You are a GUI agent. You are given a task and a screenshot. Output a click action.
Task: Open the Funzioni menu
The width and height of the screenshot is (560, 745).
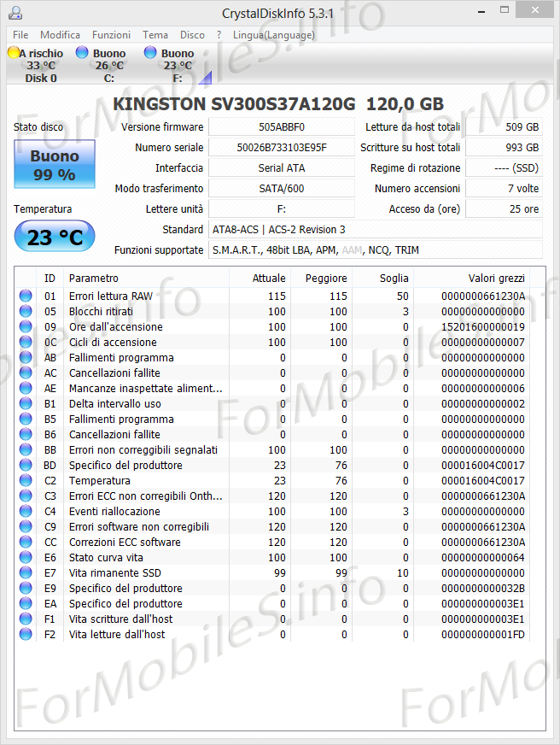point(111,35)
